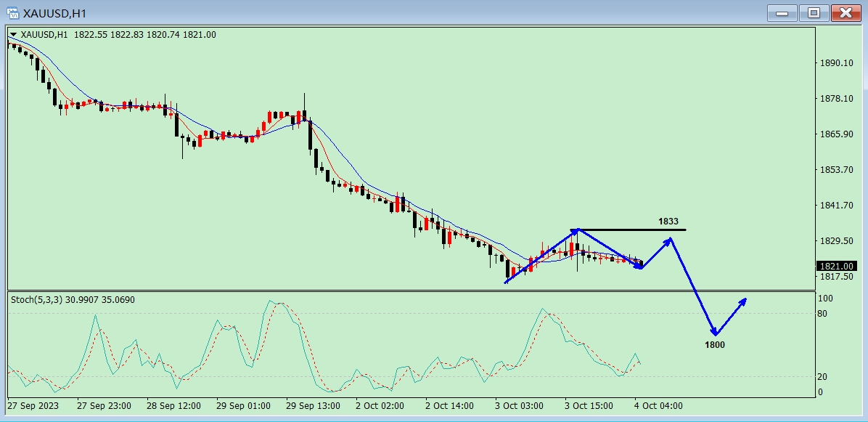The height and width of the screenshot is (422, 868).
Task: Select the Stoch(5,3,3) indicator label
Action: click(37, 299)
